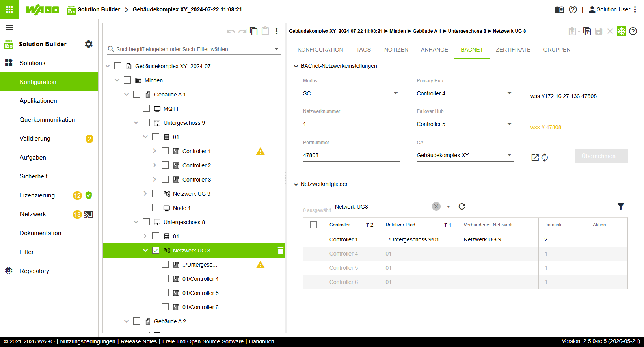Open the Modus SC dropdown

coord(352,93)
